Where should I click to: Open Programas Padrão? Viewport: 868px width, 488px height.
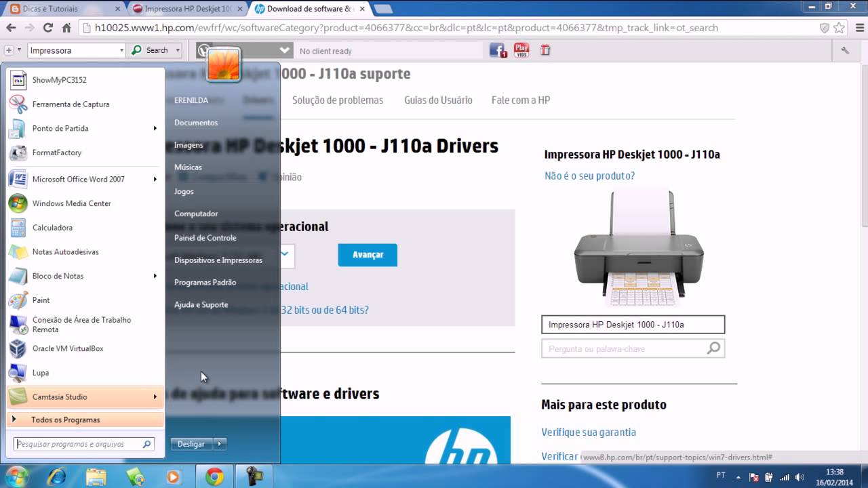click(x=205, y=282)
